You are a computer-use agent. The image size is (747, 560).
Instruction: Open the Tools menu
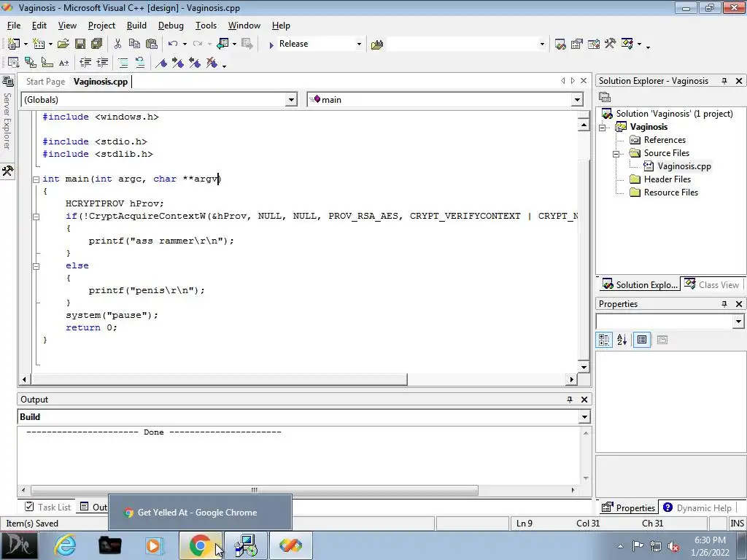pos(206,26)
